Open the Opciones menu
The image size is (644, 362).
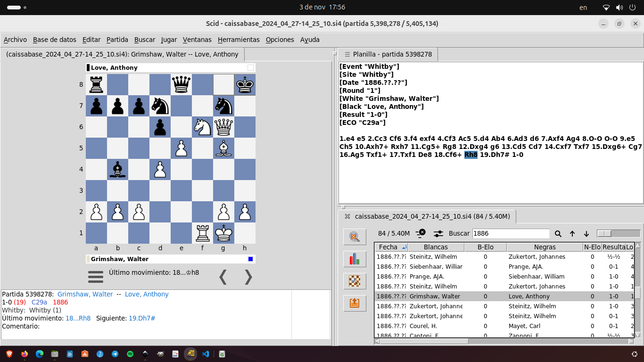280,40
